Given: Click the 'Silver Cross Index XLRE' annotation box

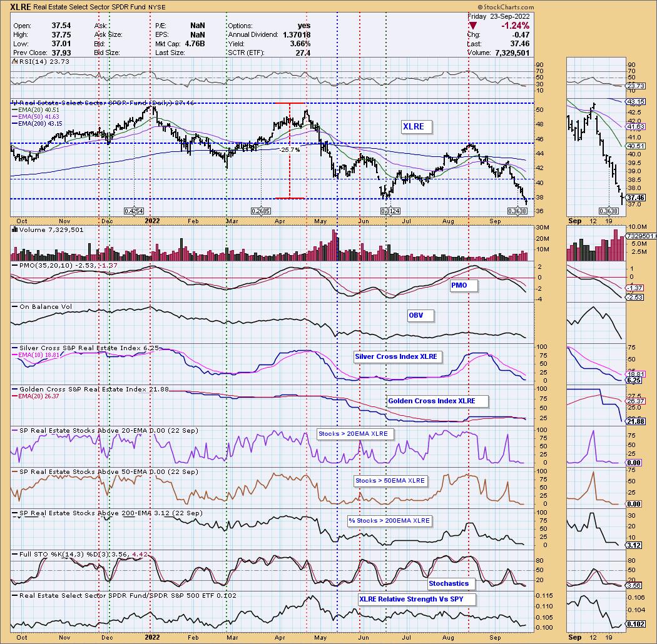Looking at the screenshot, I should (397, 357).
